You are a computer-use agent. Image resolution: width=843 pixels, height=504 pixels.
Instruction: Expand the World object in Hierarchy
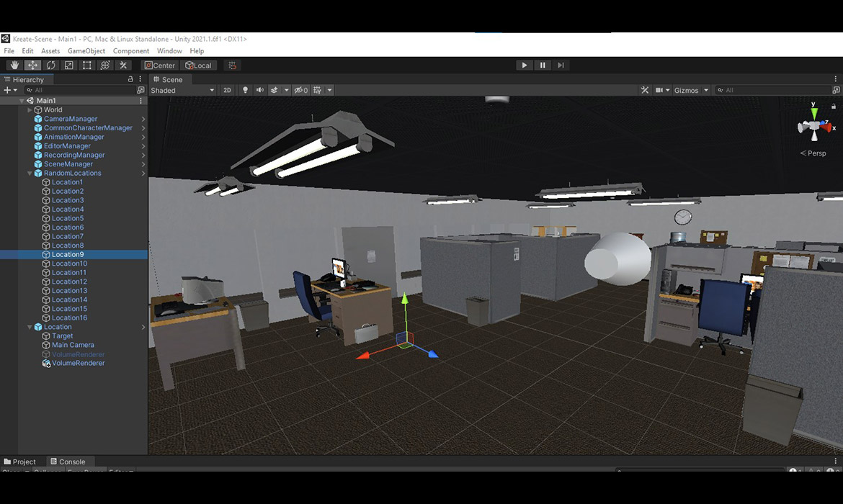pos(30,110)
